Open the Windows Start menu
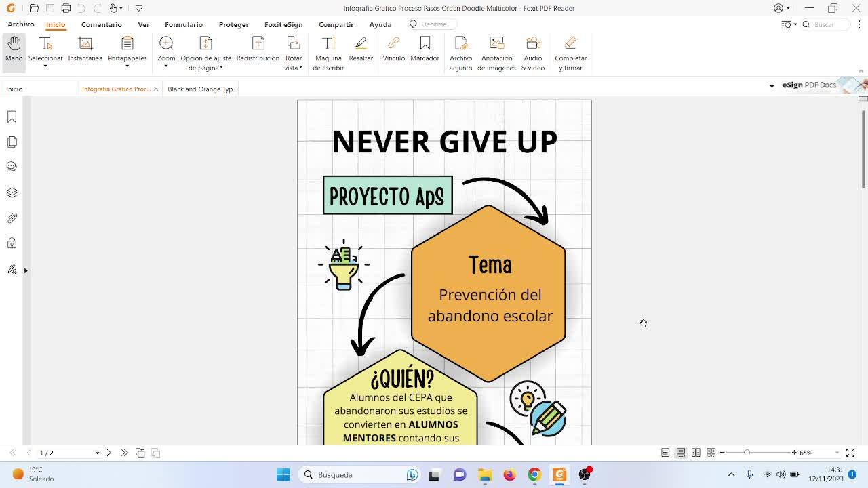 pos(283,474)
